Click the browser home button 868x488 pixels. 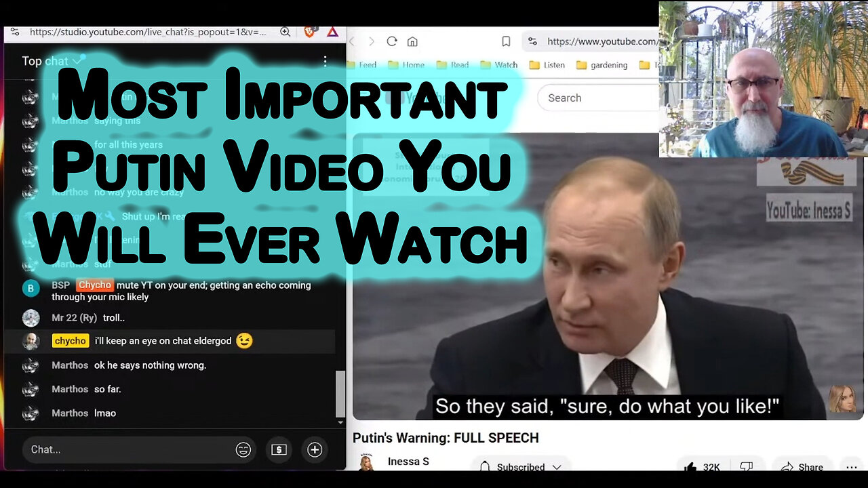point(412,41)
